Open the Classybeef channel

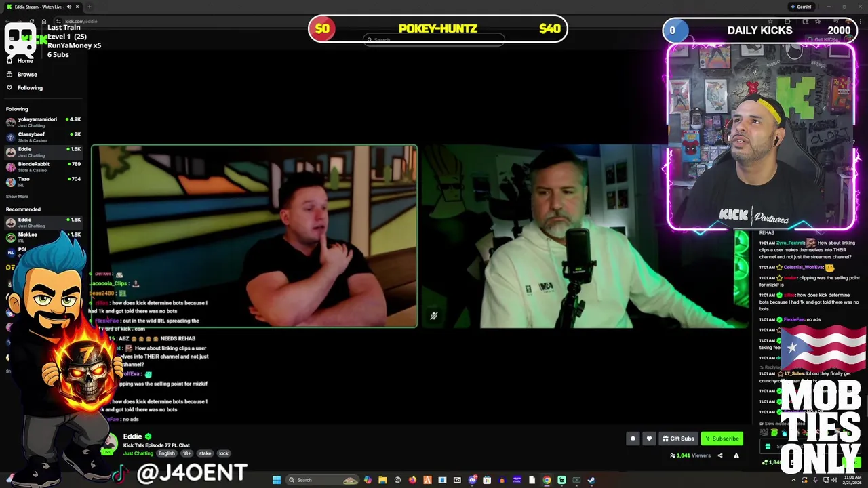tap(43, 137)
